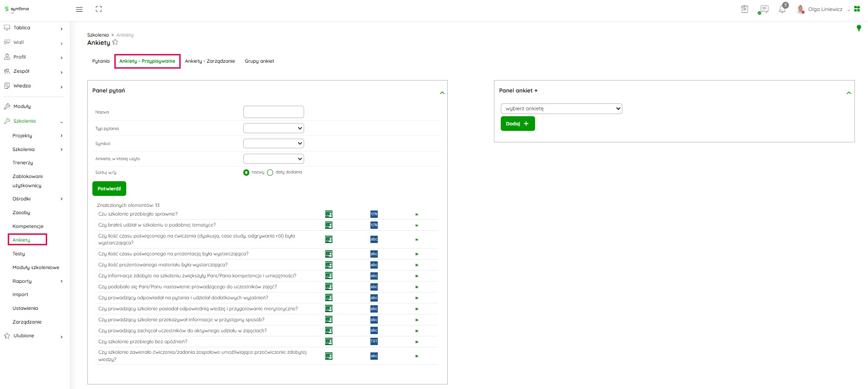This screenshot has height=389, width=868.
Task: Click the 'Nazwa' text input field
Action: click(273, 112)
